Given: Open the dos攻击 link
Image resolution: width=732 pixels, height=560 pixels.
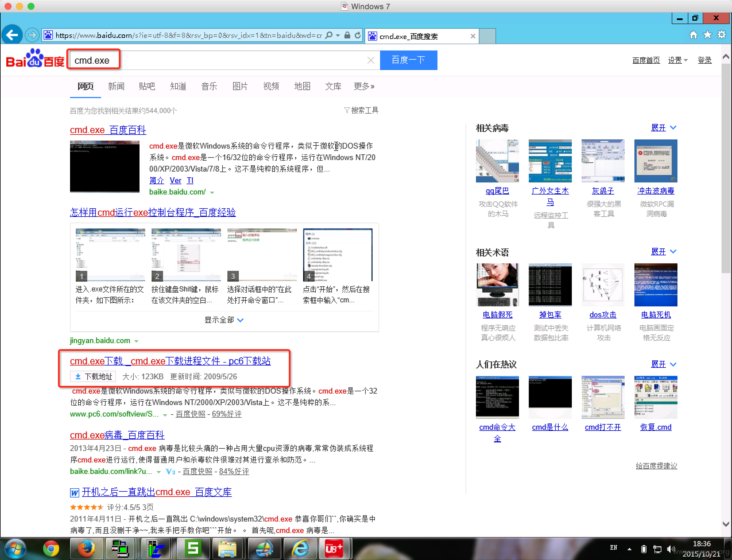Looking at the screenshot, I should point(603,315).
